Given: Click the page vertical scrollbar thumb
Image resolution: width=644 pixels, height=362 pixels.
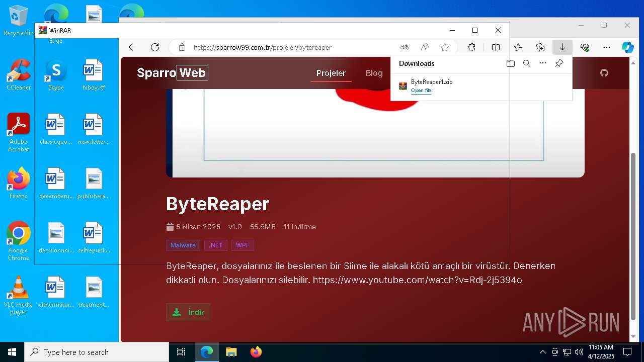Looking at the screenshot, I should pyautogui.click(x=633, y=236).
